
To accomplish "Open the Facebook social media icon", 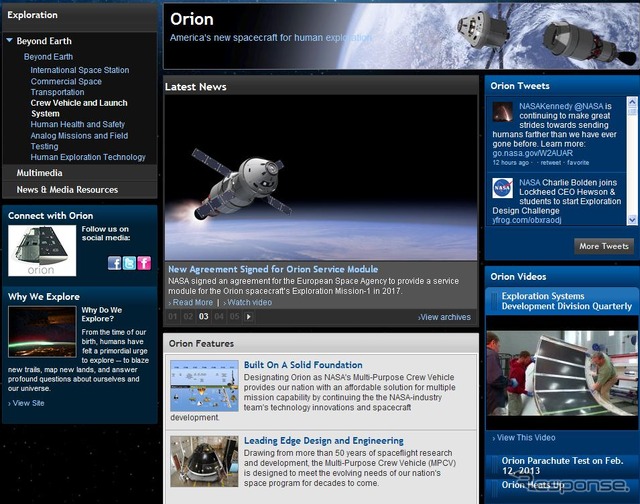I will (114, 263).
